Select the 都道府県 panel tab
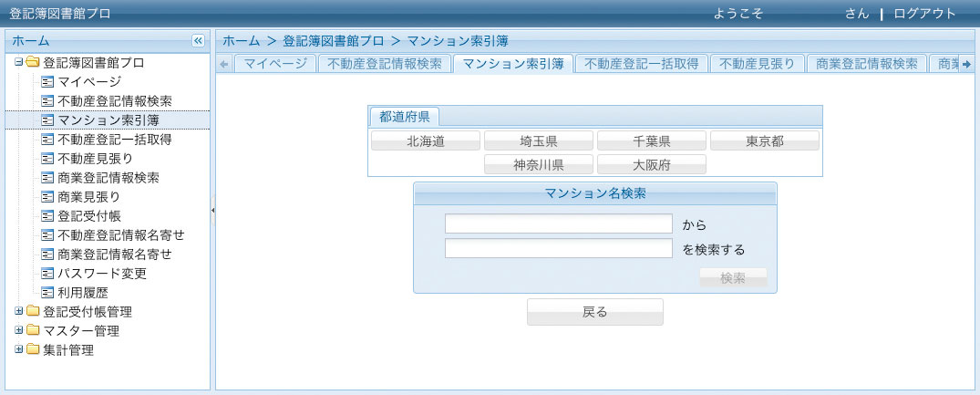 pyautogui.click(x=405, y=117)
